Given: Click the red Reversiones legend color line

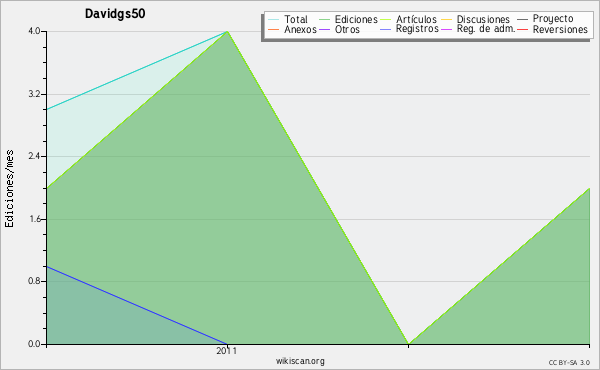Looking at the screenshot, I should pyautogui.click(x=522, y=29).
